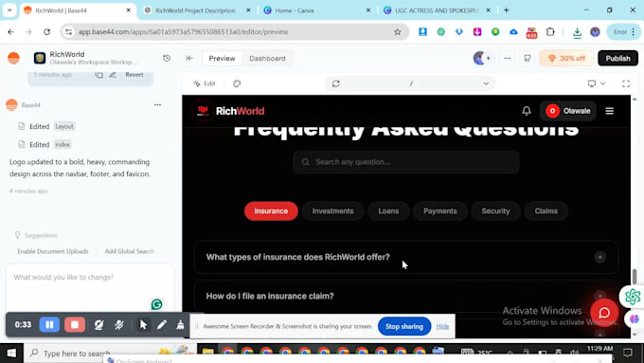The image size is (644, 363).
Task: Open the Edited Layout file entry
Action: pos(46,126)
